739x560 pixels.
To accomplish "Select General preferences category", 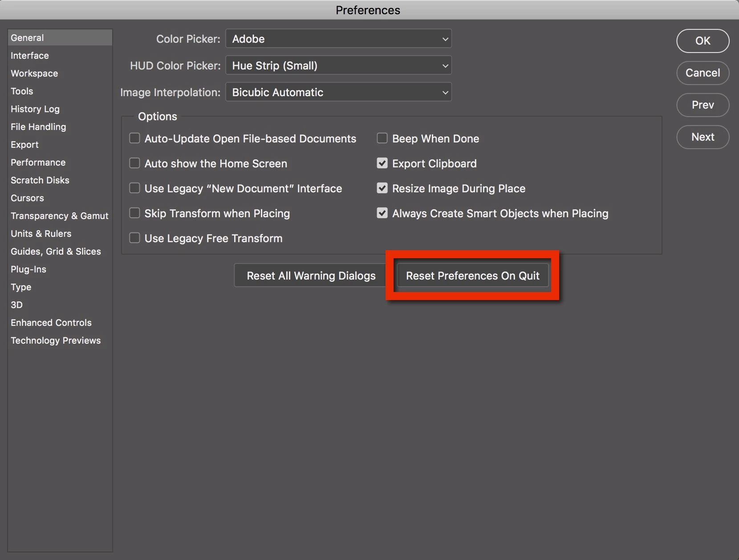I will click(x=60, y=38).
